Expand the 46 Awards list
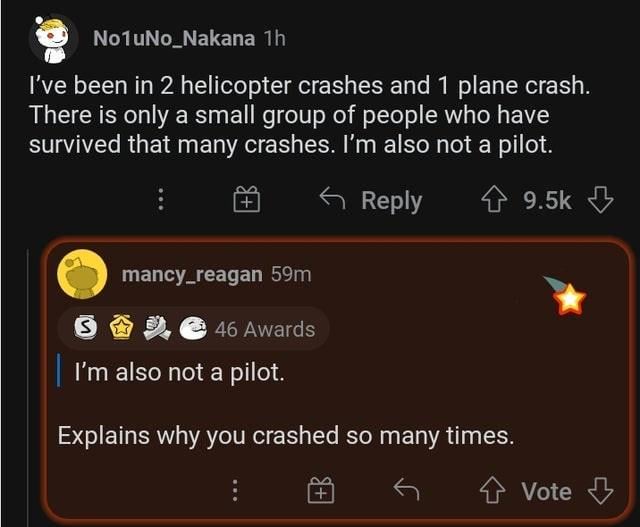 pos(264,329)
